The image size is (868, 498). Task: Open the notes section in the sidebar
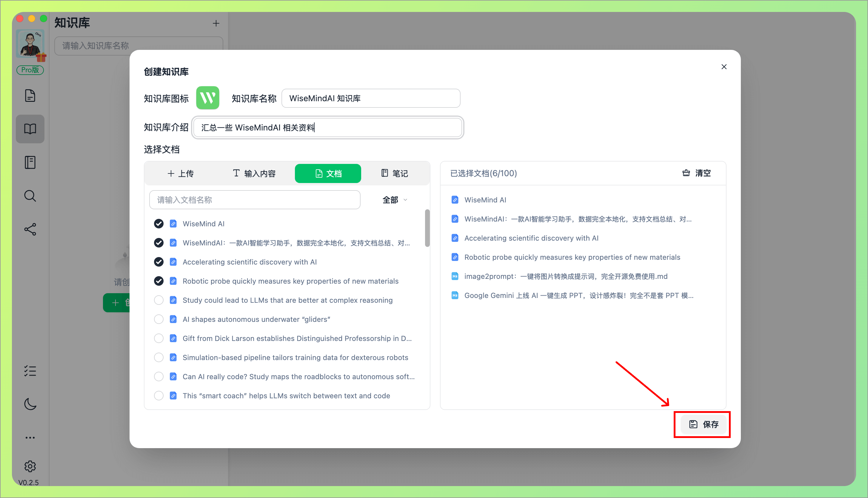click(30, 162)
